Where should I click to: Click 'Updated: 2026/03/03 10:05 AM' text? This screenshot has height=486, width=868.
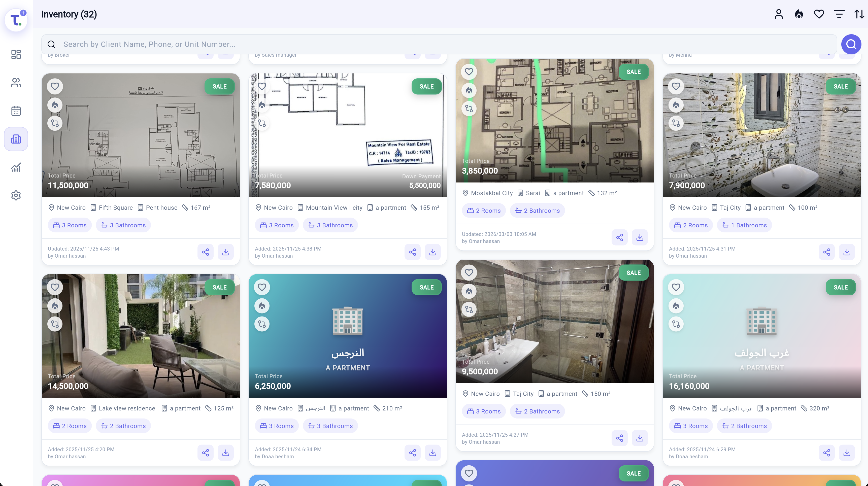coord(499,234)
